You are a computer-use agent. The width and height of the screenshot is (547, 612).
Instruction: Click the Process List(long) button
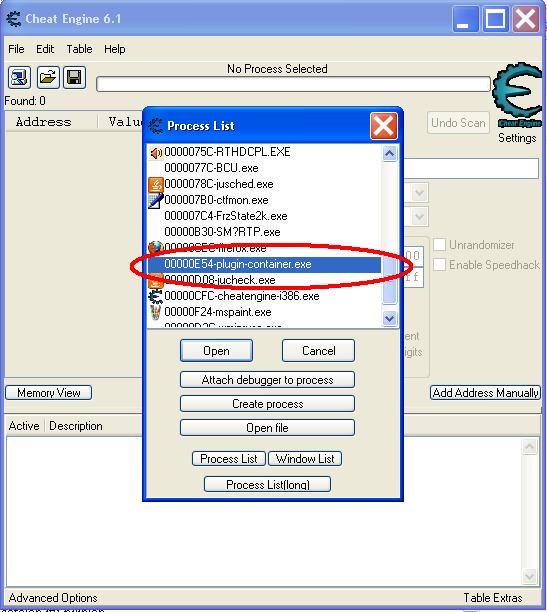coord(267,484)
